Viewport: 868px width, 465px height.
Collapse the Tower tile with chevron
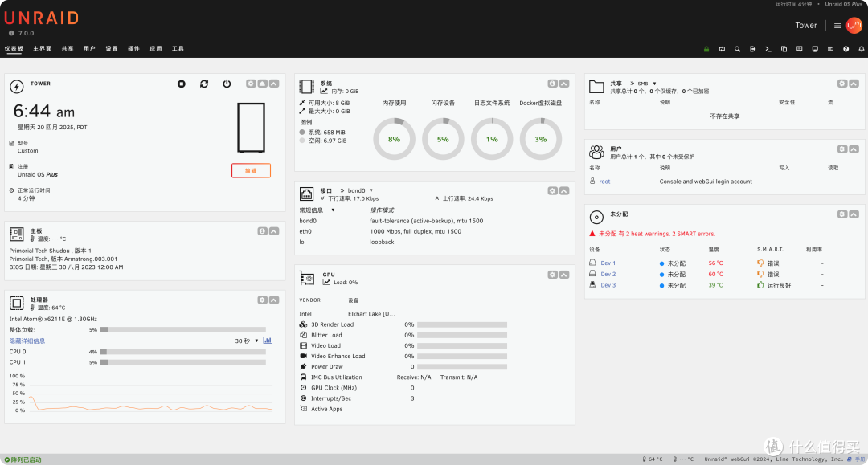[x=274, y=84]
